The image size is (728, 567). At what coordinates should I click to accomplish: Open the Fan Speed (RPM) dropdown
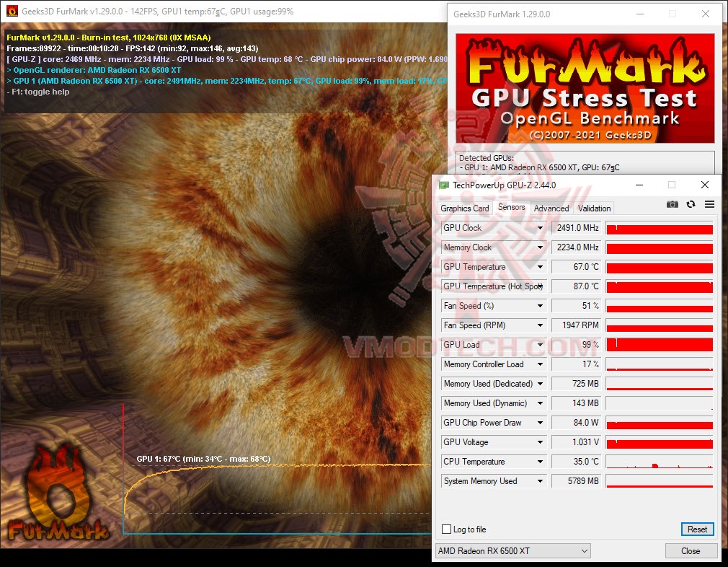540,325
